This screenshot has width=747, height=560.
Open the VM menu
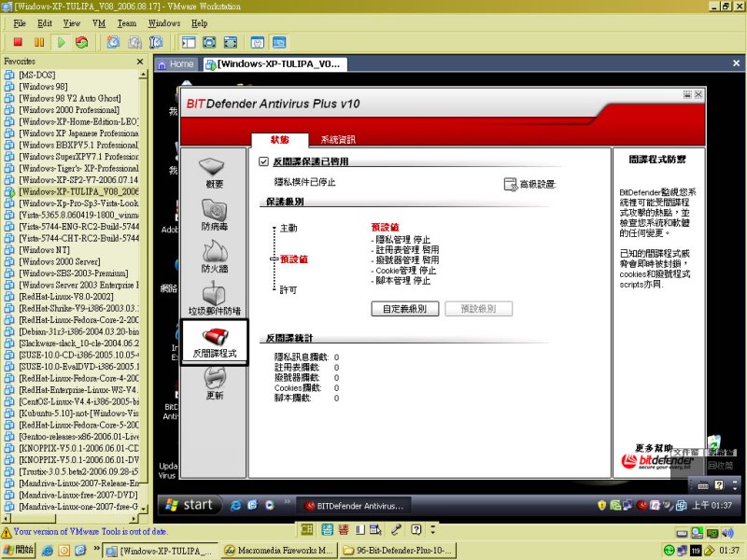click(x=99, y=23)
